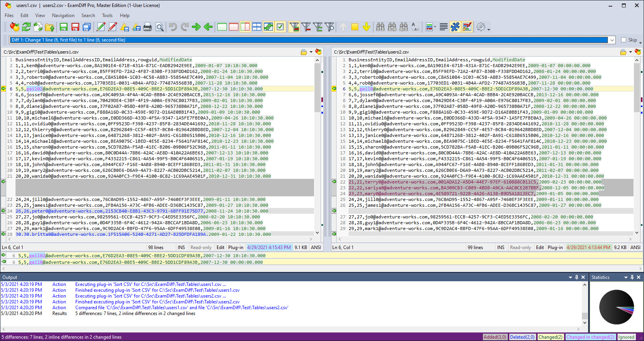Click the Output panel scroll down arrow

[x=585, y=322]
